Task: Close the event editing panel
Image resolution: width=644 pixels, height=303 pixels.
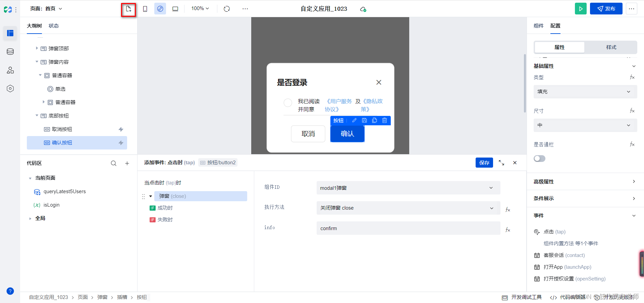Action: 515,163
